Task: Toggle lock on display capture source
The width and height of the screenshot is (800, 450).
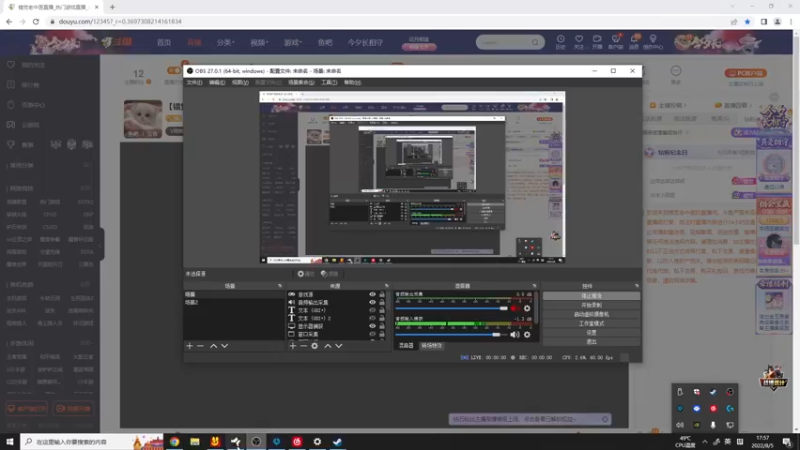Action: [382, 326]
